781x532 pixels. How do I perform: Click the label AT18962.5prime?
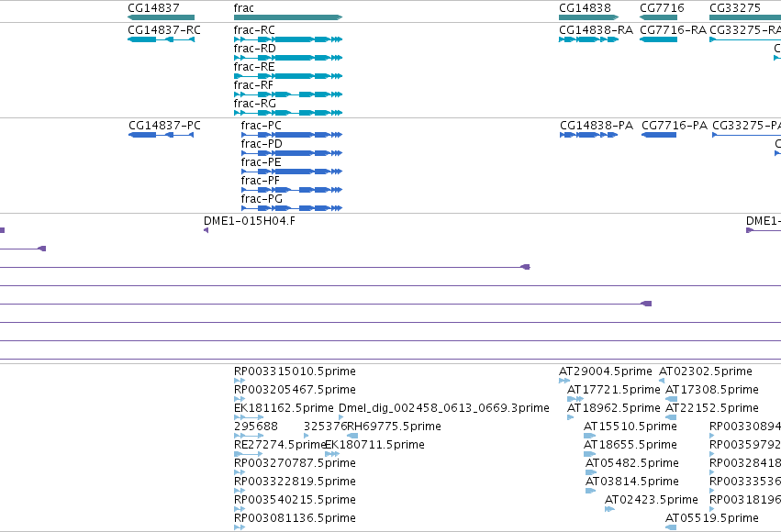[x=614, y=408]
